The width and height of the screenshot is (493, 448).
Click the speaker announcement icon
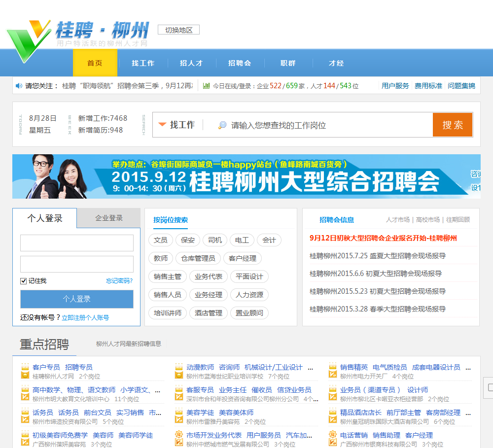coord(19,86)
